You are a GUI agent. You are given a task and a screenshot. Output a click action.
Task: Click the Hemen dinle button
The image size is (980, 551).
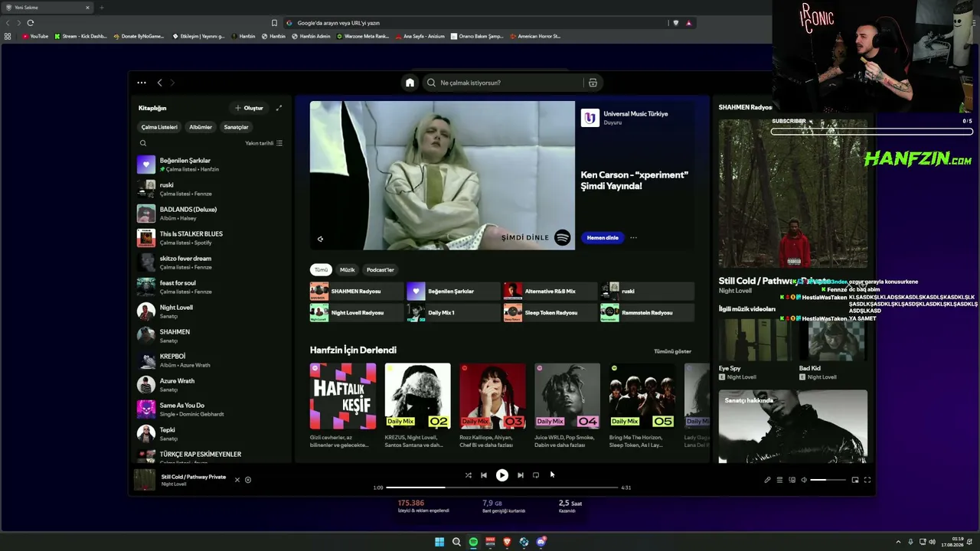coord(603,238)
